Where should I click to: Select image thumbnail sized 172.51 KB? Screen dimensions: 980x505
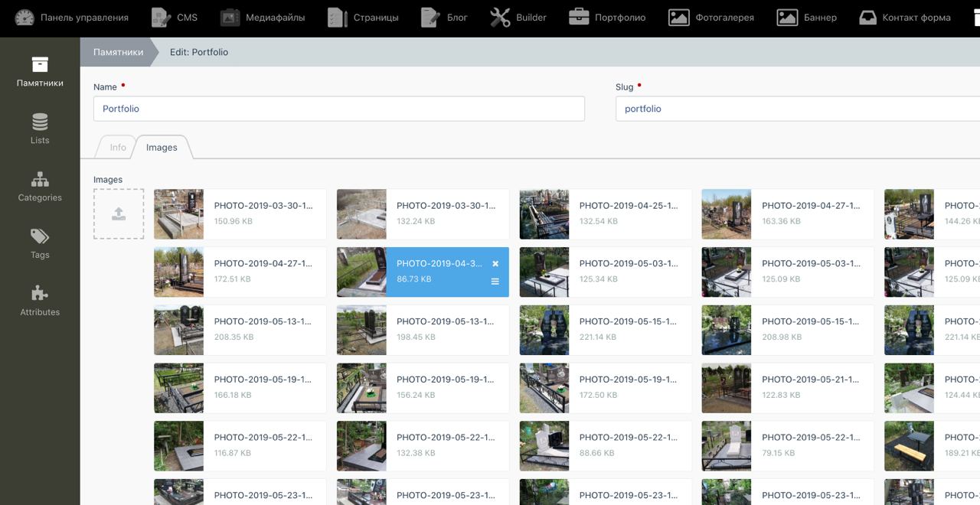pyautogui.click(x=178, y=272)
